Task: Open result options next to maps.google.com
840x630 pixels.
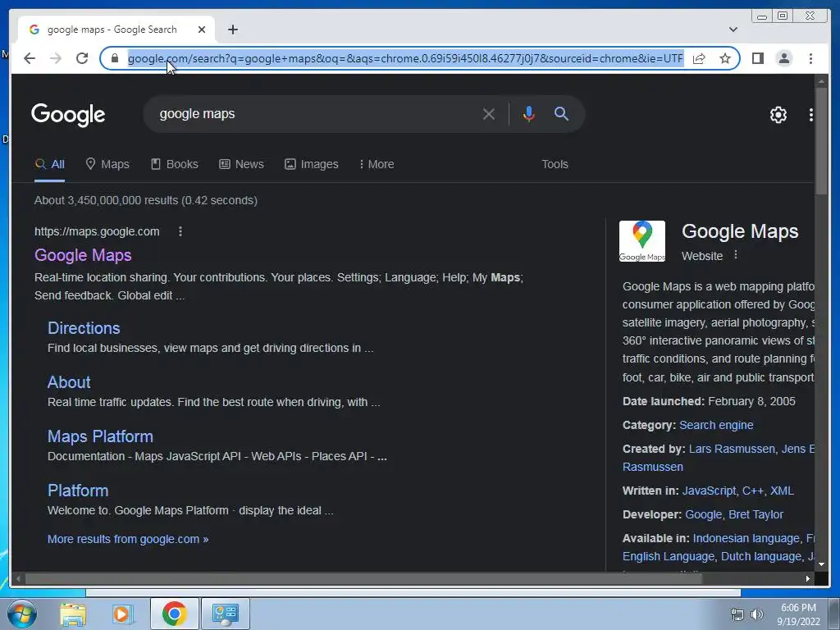Action: coord(180,231)
